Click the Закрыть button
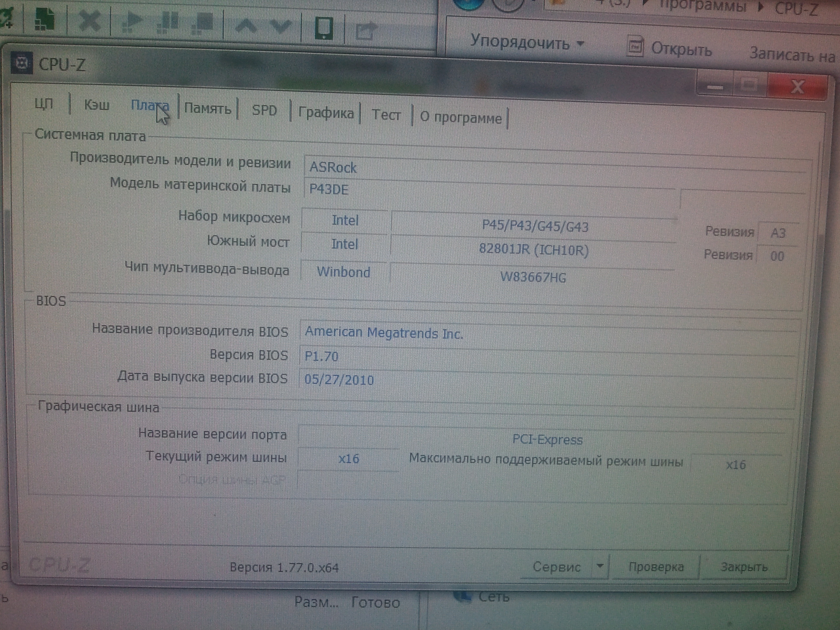This screenshot has width=840, height=630. (744, 567)
